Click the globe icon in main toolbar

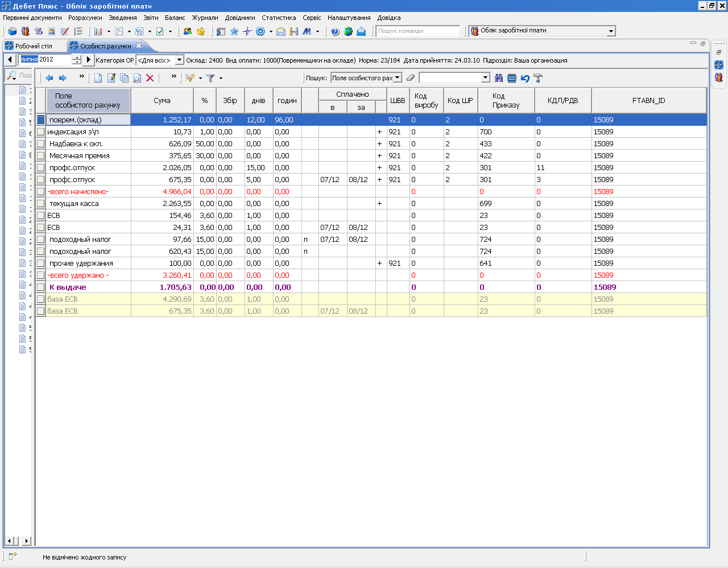point(348,31)
